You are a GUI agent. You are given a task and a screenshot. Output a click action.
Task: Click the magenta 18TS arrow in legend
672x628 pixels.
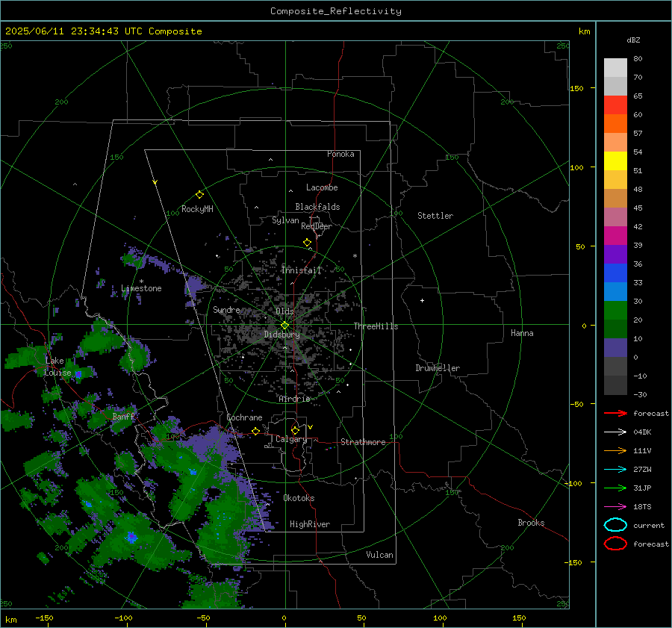[615, 507]
